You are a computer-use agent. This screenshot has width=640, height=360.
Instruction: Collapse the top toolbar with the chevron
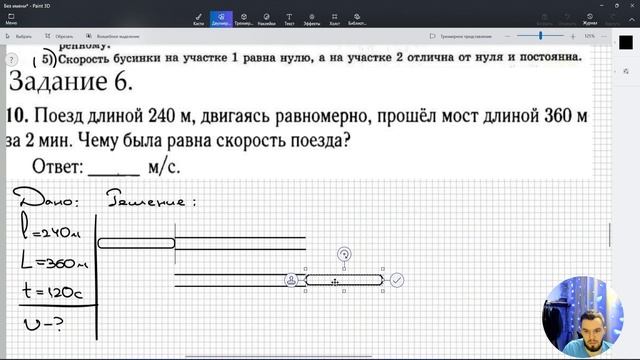click(631, 19)
